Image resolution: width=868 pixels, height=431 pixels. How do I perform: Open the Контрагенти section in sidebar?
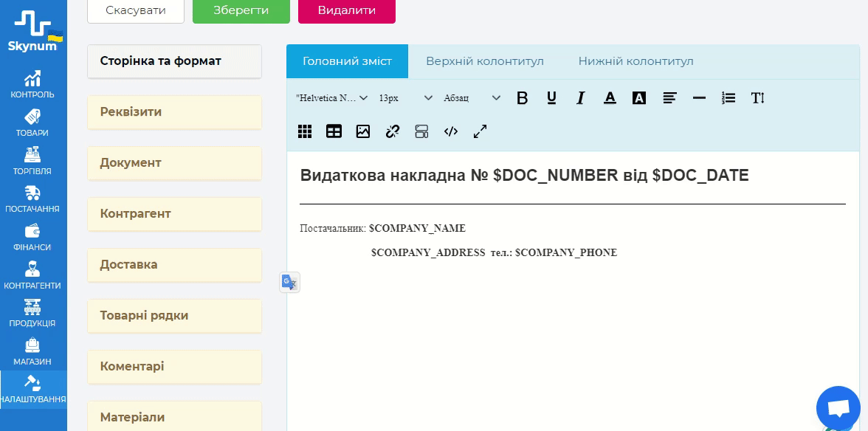[x=32, y=275]
